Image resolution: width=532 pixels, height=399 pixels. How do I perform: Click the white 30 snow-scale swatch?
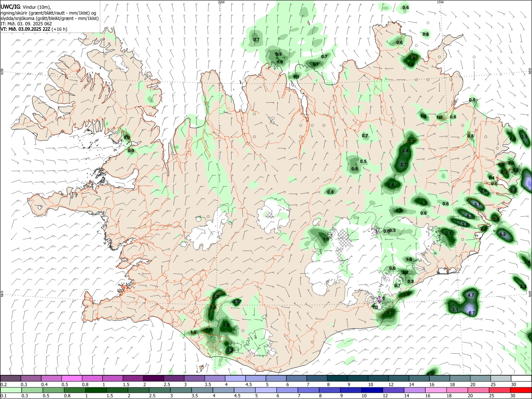[521, 378]
